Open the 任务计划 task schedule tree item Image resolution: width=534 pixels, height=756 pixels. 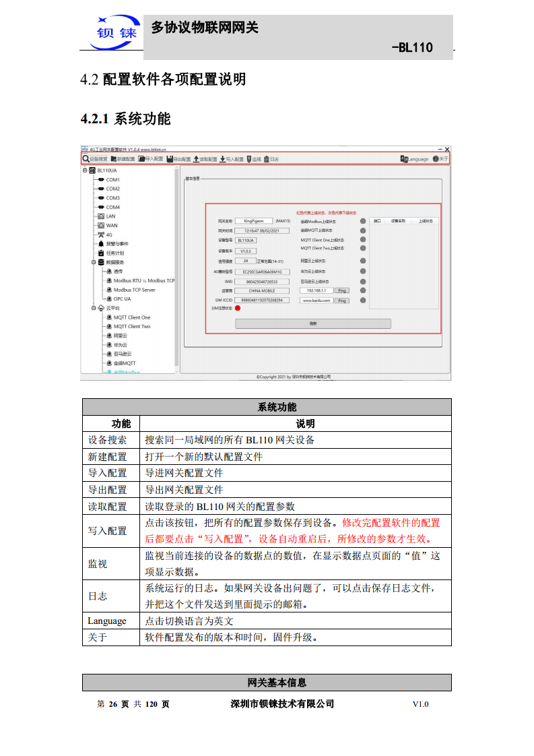pyautogui.click(x=111, y=253)
